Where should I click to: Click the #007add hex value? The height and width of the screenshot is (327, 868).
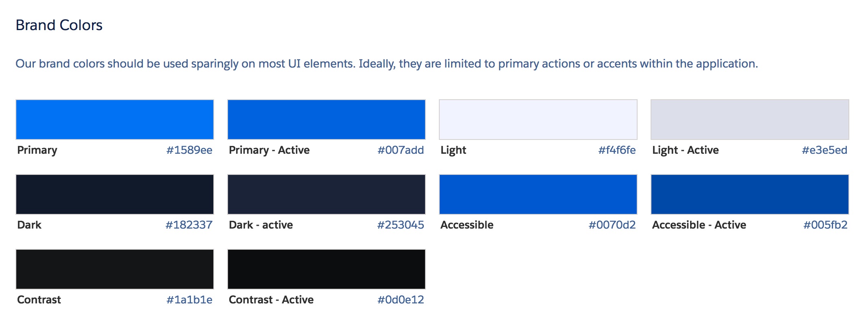coord(401,150)
